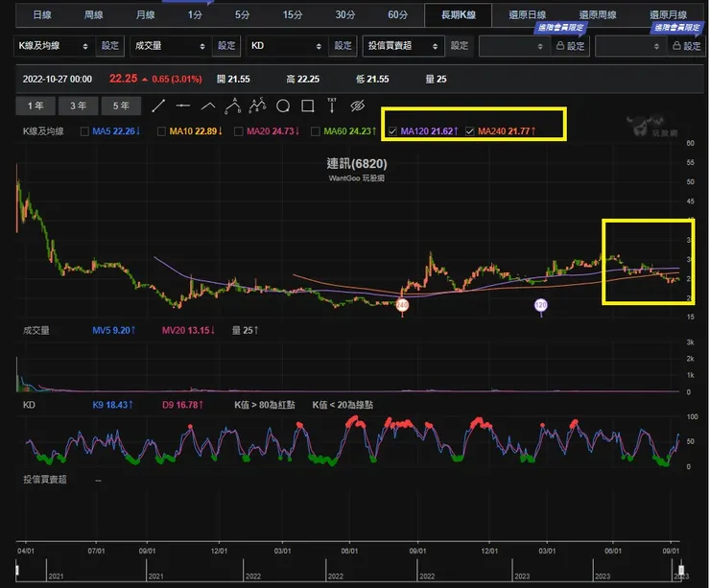Switch to the 還原日線 tab
The width and height of the screenshot is (710, 588).
pos(528,15)
